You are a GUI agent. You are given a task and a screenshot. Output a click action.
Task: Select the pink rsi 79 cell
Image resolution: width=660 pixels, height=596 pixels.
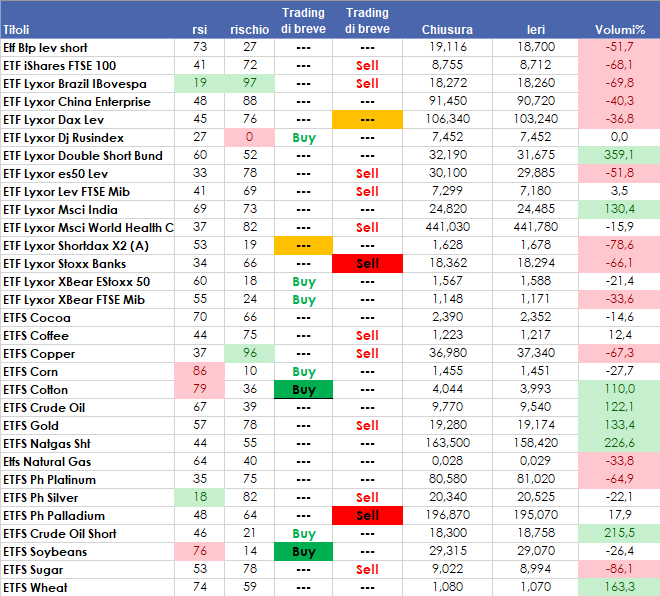coord(200,389)
